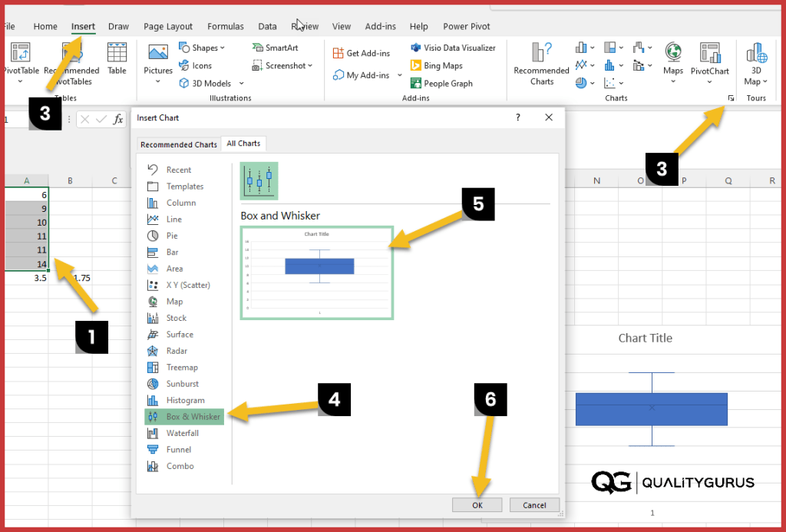Click the Get Add-ins icon

pyautogui.click(x=361, y=52)
